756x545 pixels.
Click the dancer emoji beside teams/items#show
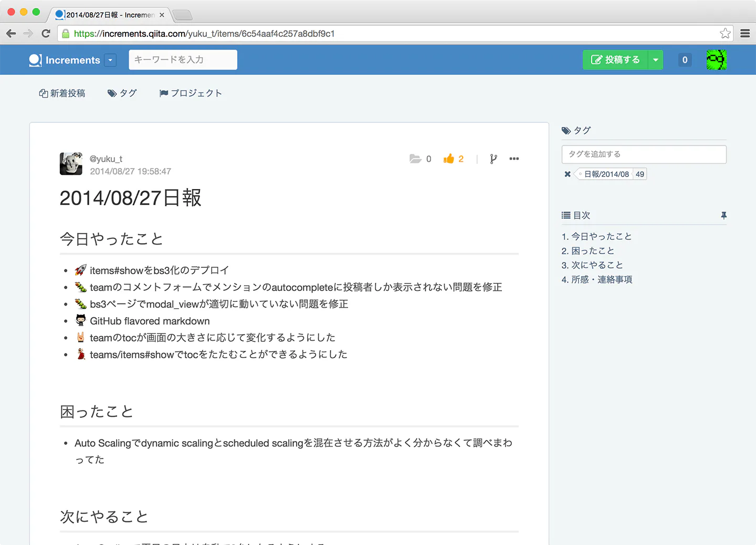tap(80, 354)
